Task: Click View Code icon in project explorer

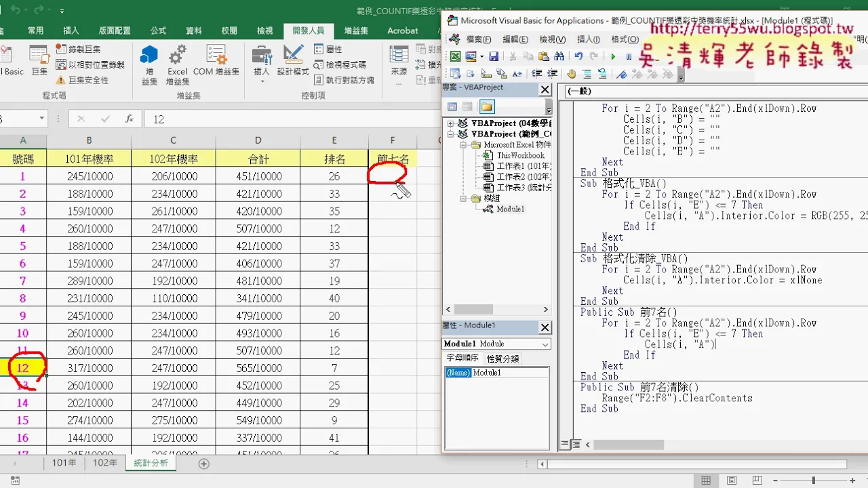Action: click(452, 106)
